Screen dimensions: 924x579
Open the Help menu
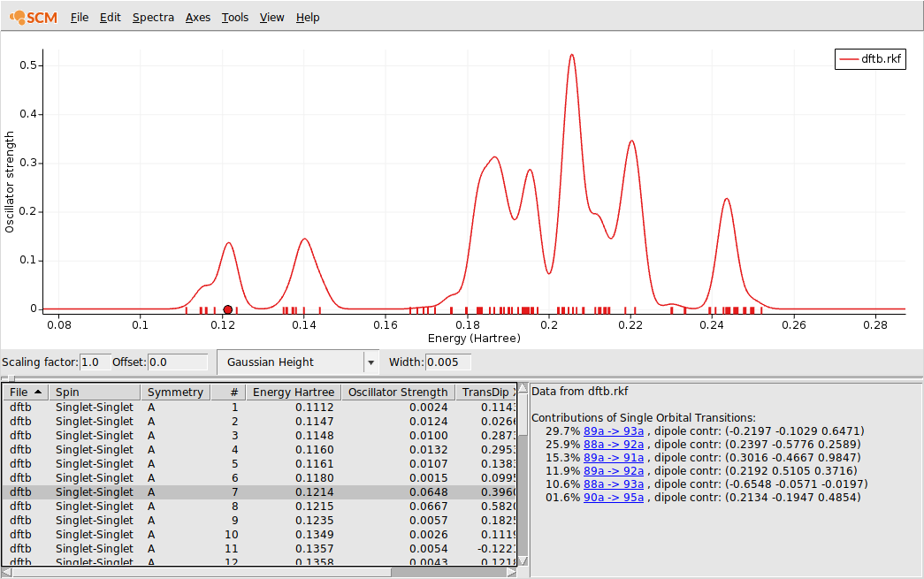[307, 17]
